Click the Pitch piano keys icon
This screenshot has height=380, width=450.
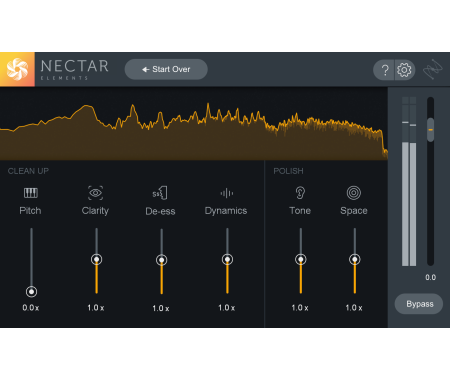click(x=31, y=193)
